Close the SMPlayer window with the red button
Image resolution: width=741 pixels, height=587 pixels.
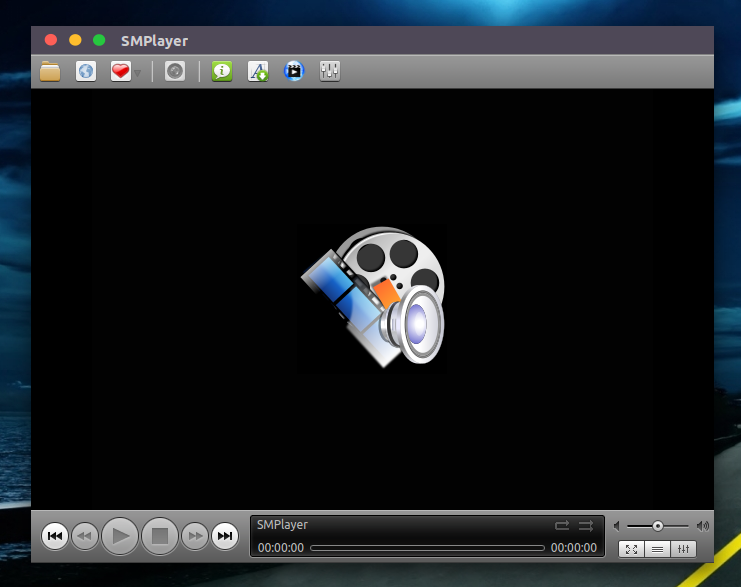coord(51,40)
